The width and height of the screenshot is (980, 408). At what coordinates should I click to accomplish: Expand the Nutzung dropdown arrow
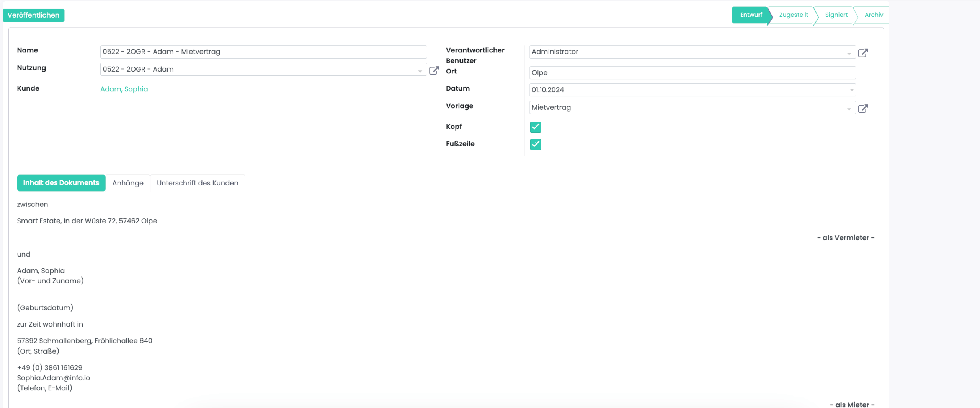pyautogui.click(x=420, y=71)
